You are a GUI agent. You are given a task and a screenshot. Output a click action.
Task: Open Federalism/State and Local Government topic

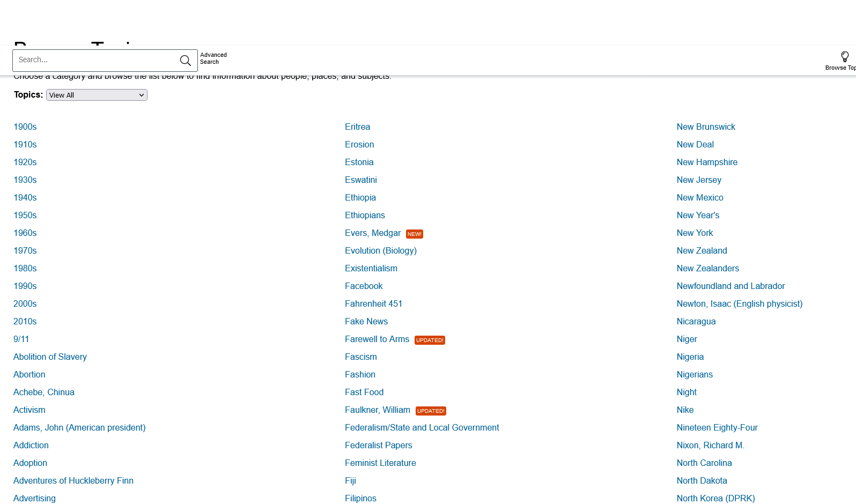(422, 428)
